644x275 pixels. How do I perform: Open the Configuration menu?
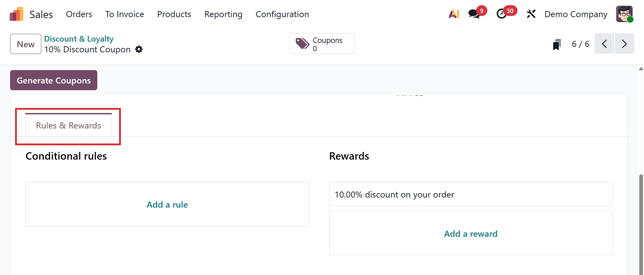(282, 14)
